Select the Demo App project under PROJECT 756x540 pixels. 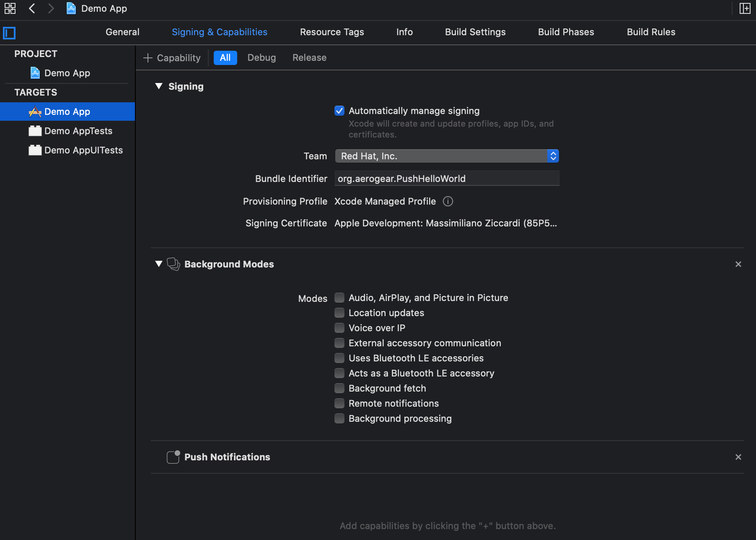(67, 73)
